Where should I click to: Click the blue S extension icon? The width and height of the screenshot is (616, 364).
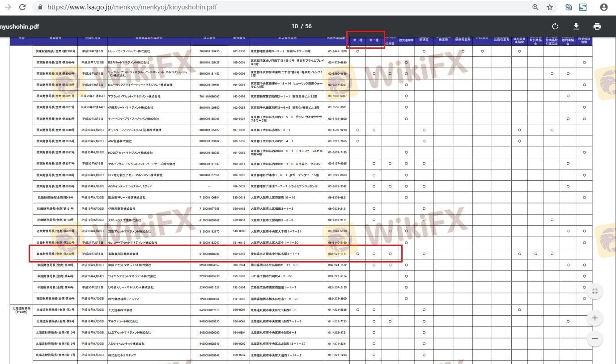click(x=583, y=7)
